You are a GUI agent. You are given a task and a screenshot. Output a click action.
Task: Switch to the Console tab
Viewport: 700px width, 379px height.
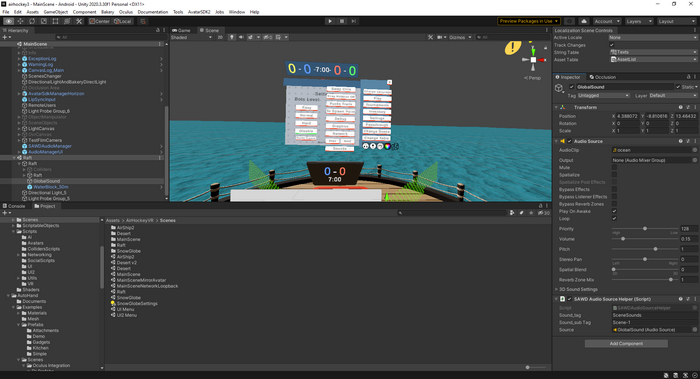click(14, 206)
